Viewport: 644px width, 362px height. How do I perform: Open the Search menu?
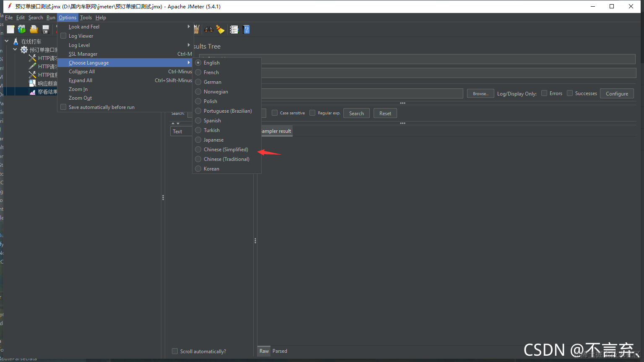(36, 18)
